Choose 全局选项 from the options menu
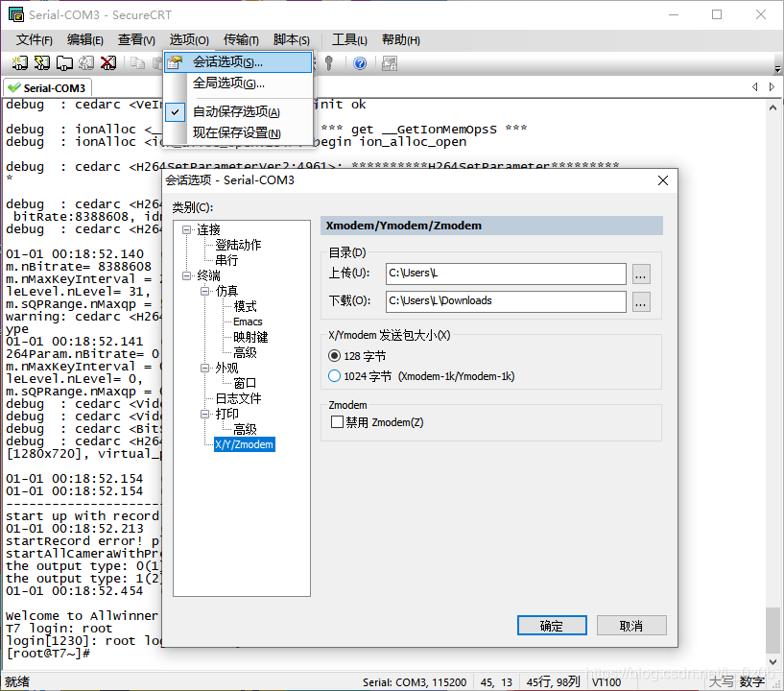Image resolution: width=784 pixels, height=691 pixels. tap(239, 83)
